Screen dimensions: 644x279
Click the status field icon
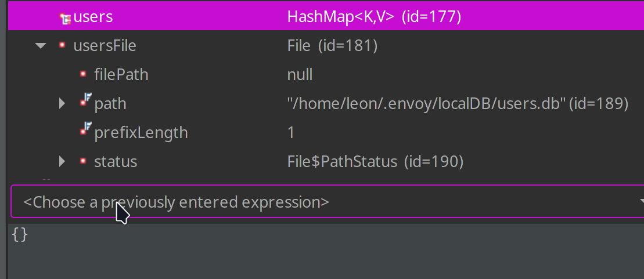(84, 161)
